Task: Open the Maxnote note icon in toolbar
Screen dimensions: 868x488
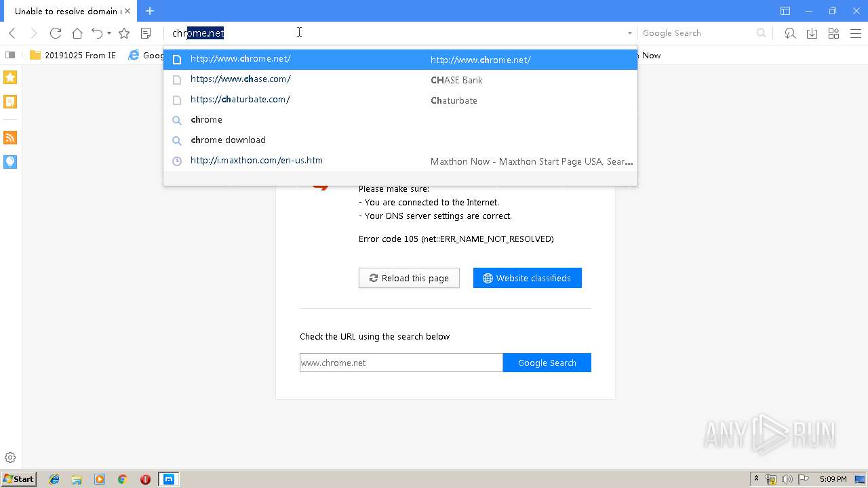Action: [x=146, y=33]
